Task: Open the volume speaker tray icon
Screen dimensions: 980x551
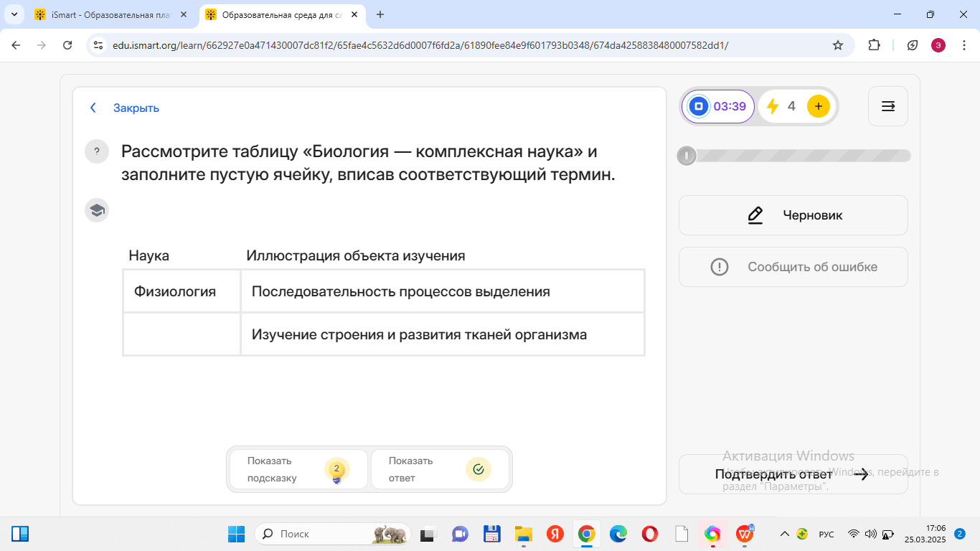Action: point(871,534)
